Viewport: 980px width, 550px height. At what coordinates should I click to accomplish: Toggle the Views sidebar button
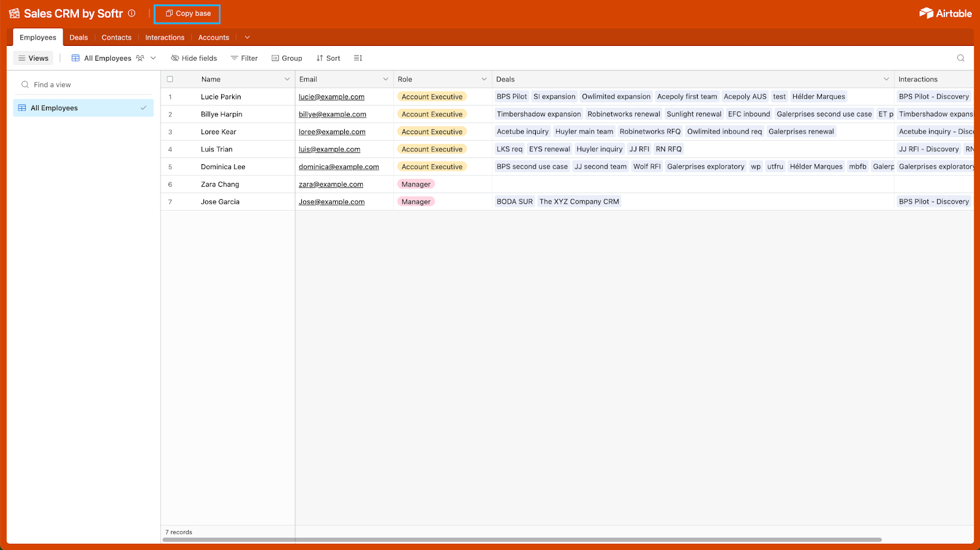(x=33, y=58)
